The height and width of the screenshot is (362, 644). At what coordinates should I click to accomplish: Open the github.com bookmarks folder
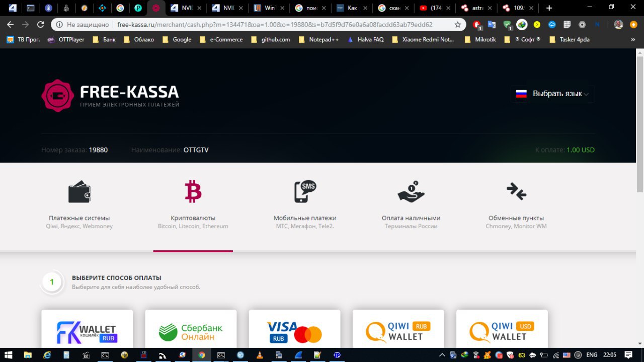(x=270, y=39)
